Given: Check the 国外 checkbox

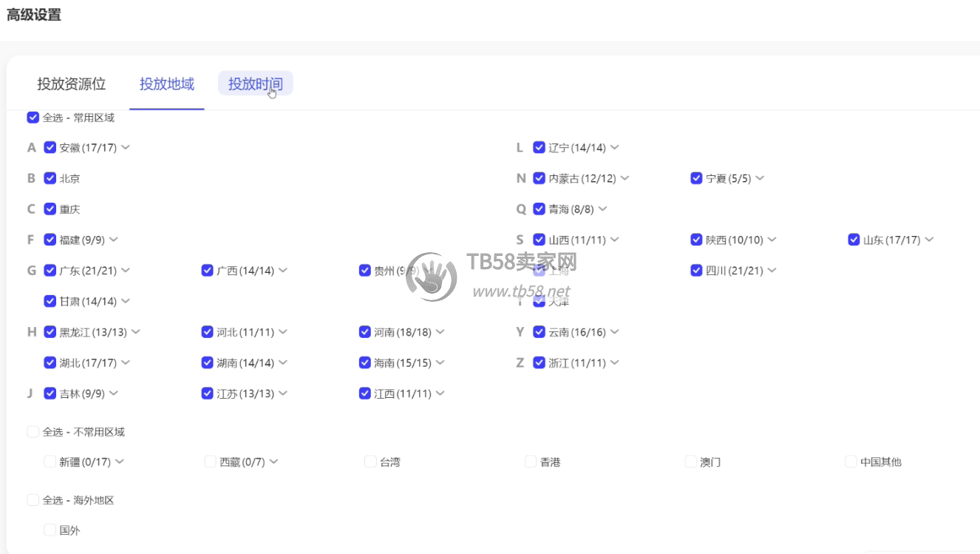Looking at the screenshot, I should pos(50,530).
